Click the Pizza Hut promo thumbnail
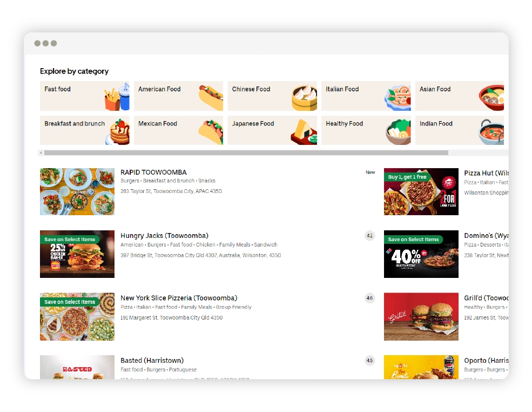The image size is (532, 412). click(421, 191)
